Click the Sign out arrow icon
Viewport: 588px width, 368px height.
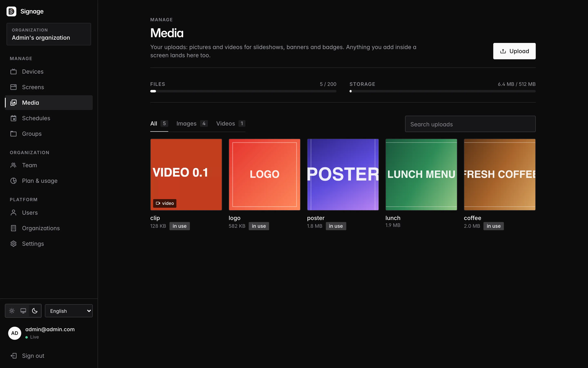point(14,356)
